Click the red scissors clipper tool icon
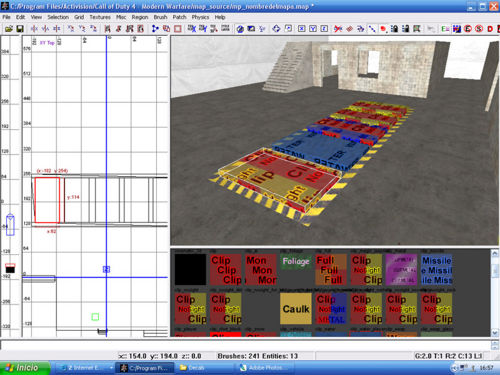Image resolution: width=500 pixels, height=375 pixels. [x=338, y=29]
